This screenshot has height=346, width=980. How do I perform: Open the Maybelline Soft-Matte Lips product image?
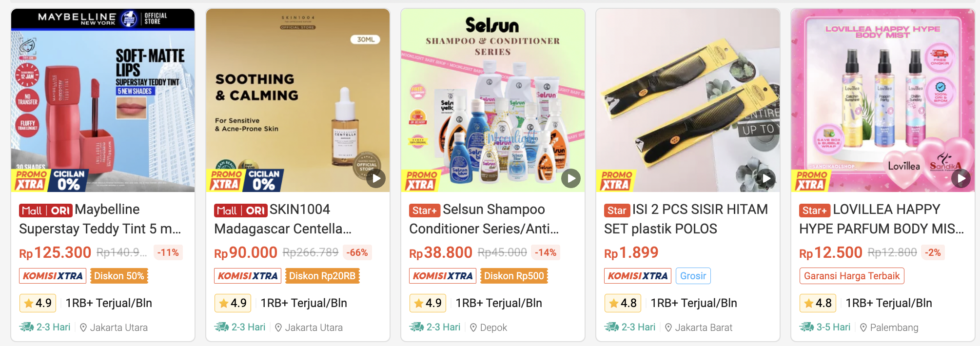(x=103, y=100)
